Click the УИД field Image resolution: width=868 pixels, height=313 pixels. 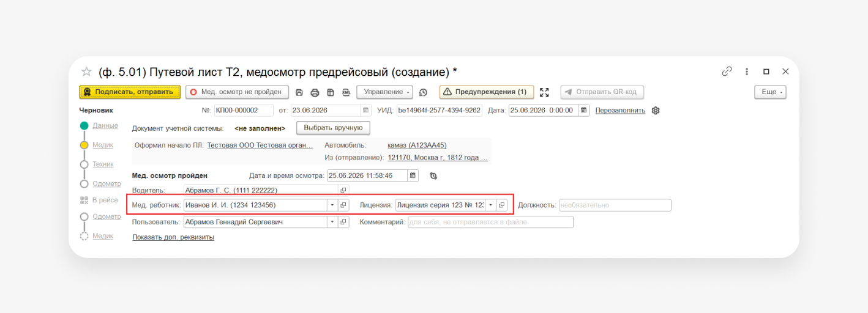(x=440, y=111)
